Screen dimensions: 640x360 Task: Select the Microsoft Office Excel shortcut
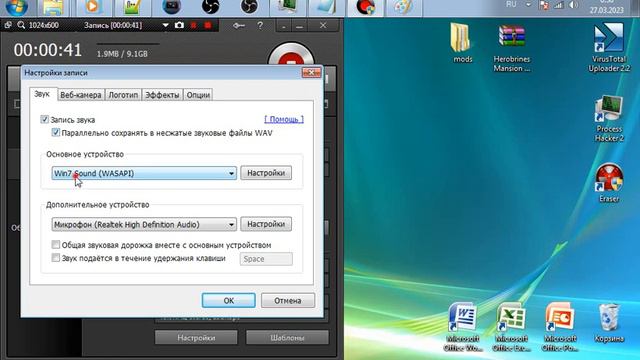point(511,327)
